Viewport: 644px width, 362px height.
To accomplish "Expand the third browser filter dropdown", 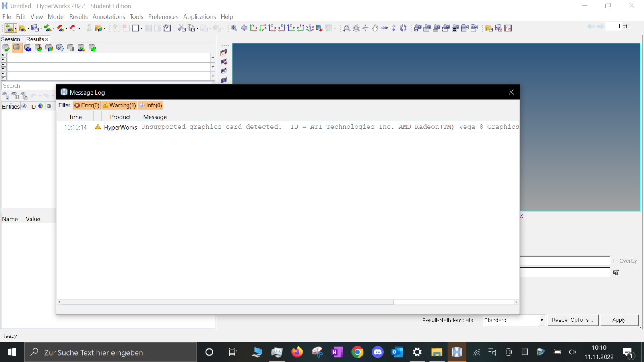I will [x=213, y=76].
